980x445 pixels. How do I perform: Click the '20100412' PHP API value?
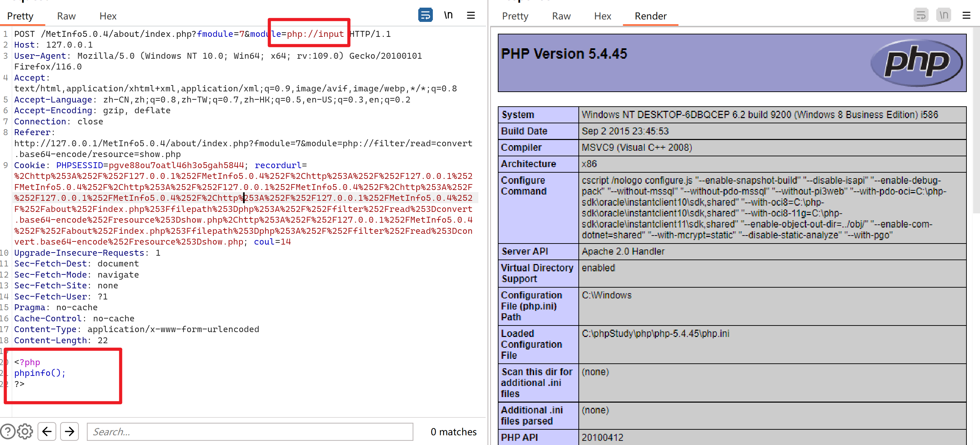coord(602,437)
